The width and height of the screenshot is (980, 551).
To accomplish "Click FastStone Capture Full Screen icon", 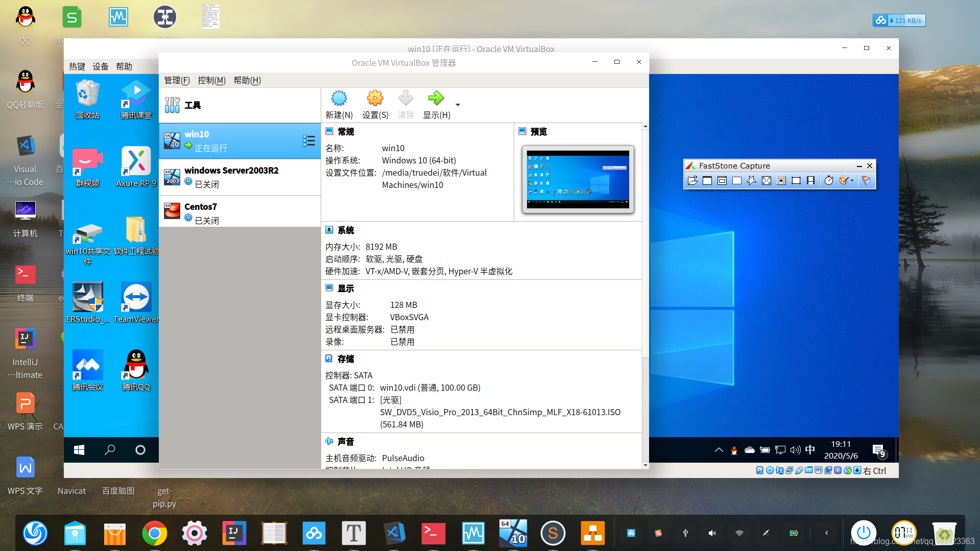I will point(767,180).
